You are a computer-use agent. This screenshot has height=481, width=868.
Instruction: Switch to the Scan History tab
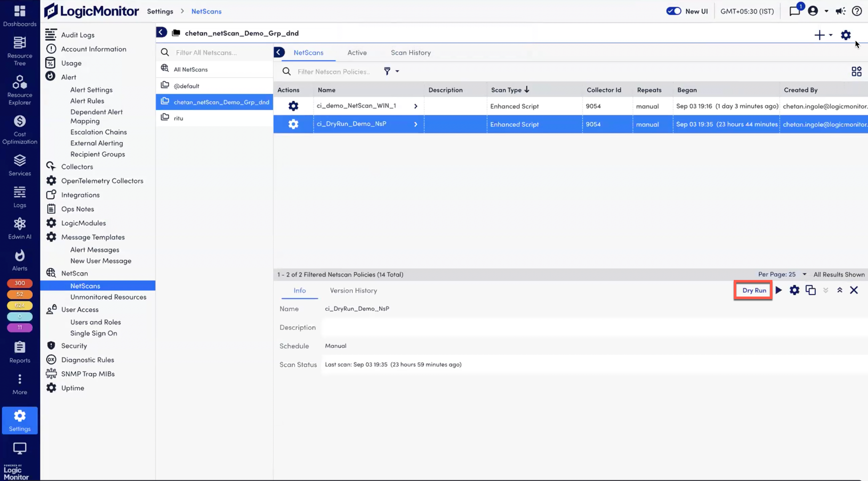[x=410, y=53]
